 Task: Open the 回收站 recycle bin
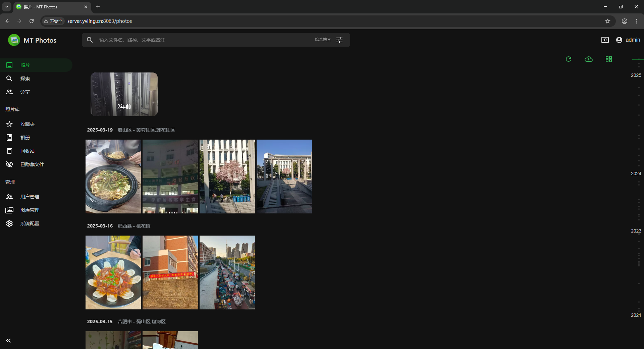pyautogui.click(x=27, y=151)
